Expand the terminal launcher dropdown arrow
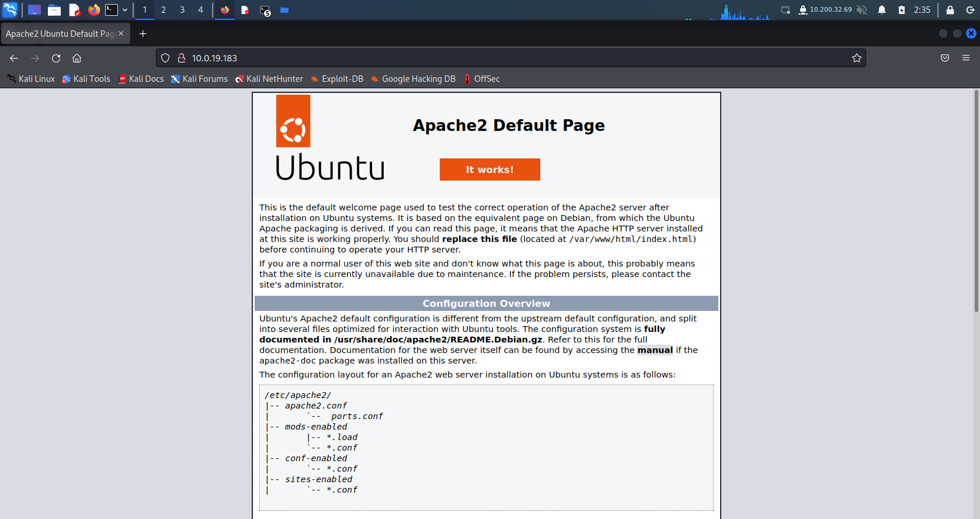The height and width of the screenshot is (519, 980). (125, 10)
